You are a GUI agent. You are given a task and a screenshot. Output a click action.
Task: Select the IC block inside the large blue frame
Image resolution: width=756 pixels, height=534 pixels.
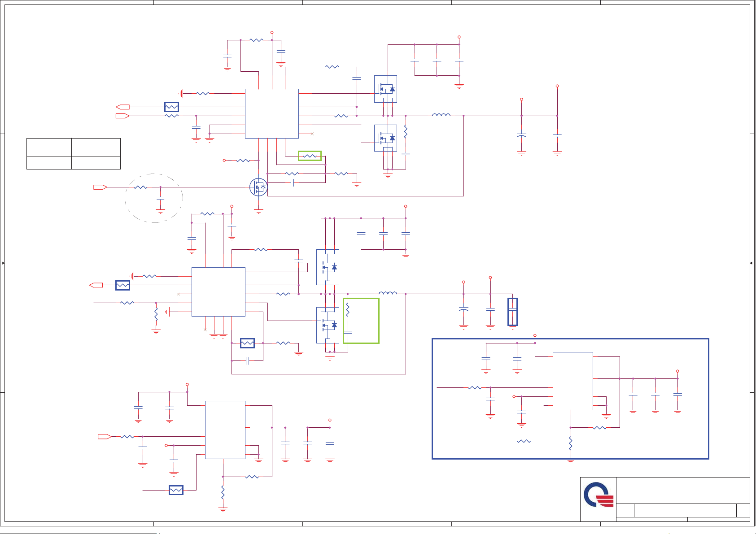coord(573,381)
